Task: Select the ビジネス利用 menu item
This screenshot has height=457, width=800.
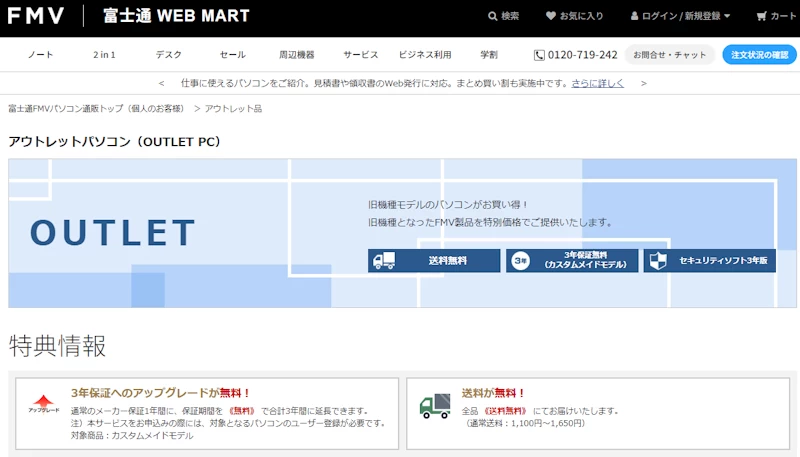Action: coord(424,55)
